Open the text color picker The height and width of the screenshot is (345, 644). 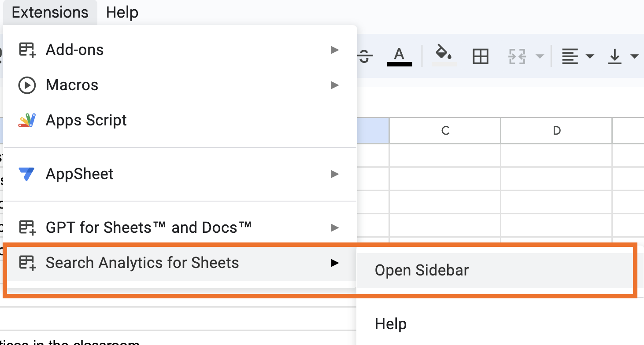pos(399,56)
